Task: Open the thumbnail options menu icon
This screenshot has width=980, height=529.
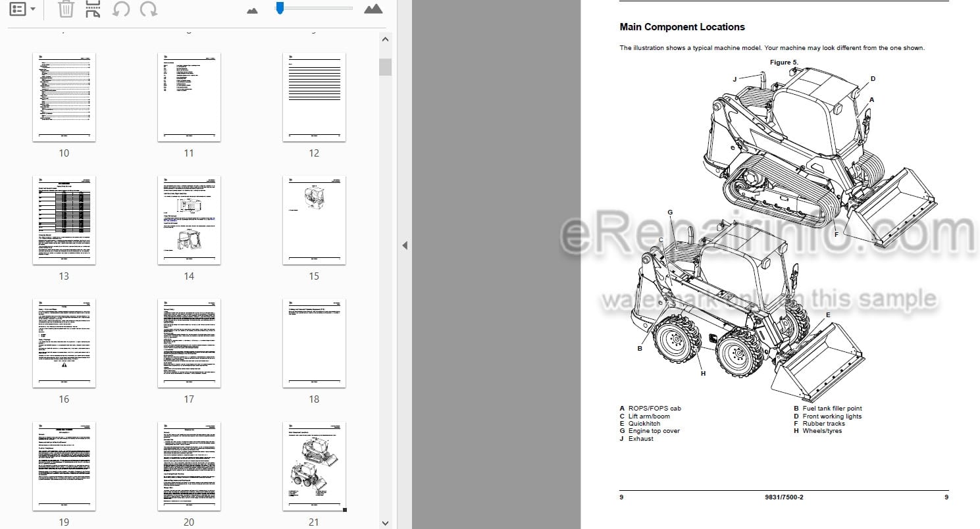Action: point(18,9)
